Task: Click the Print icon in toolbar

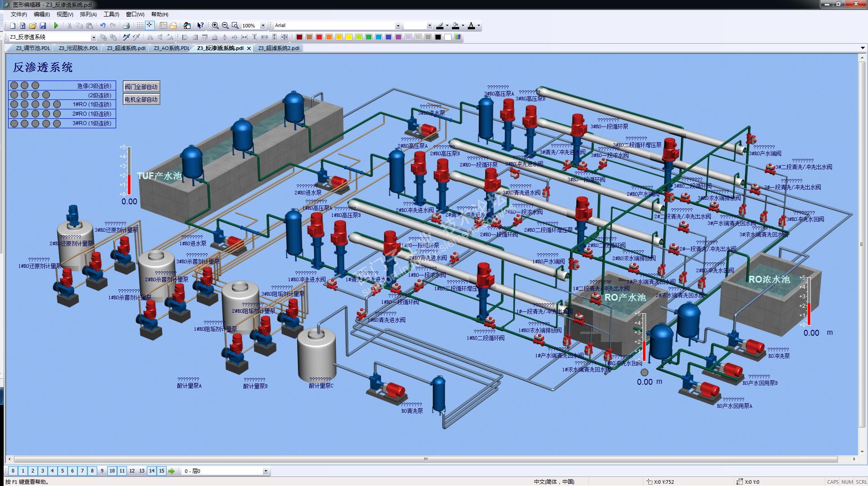Action: 127,26
